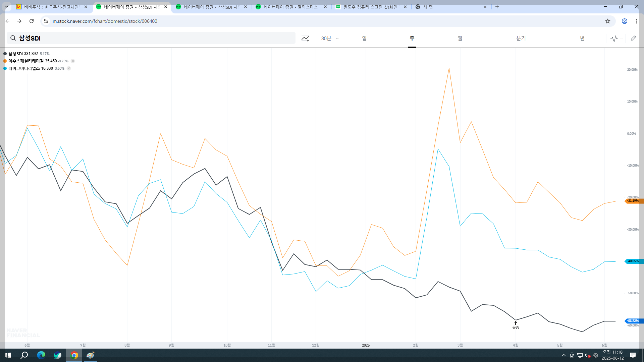Select the pencil drawing tool icon
Image resolution: width=644 pixels, height=362 pixels.
[633, 39]
